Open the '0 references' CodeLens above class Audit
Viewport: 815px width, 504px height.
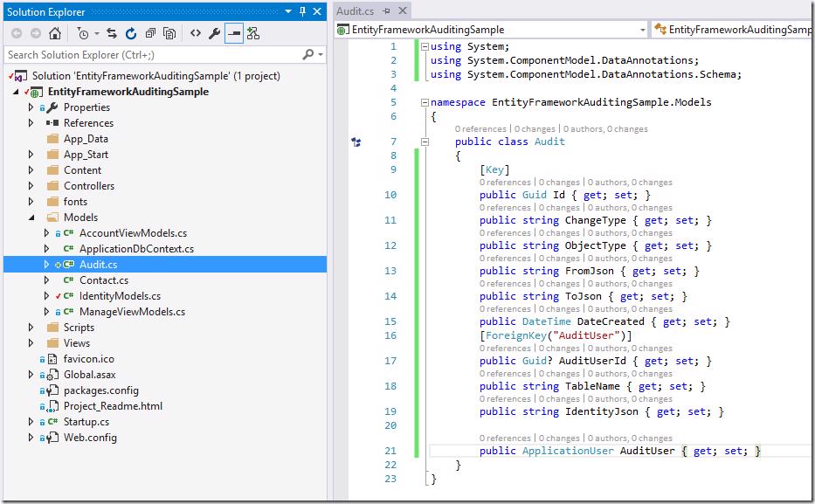(x=480, y=129)
